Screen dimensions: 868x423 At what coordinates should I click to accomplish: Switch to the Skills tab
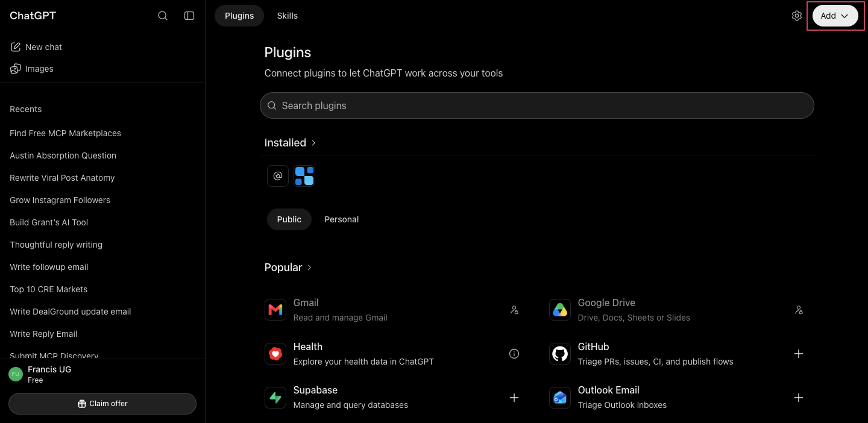[288, 16]
